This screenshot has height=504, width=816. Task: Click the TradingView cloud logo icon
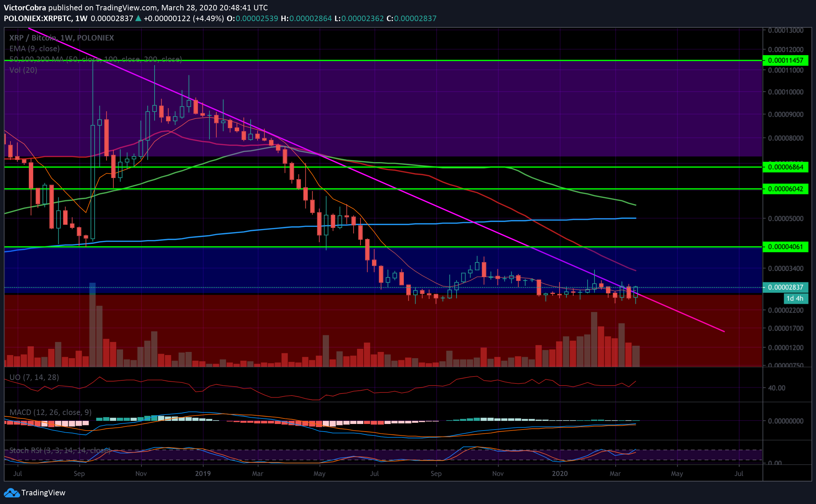[12, 493]
